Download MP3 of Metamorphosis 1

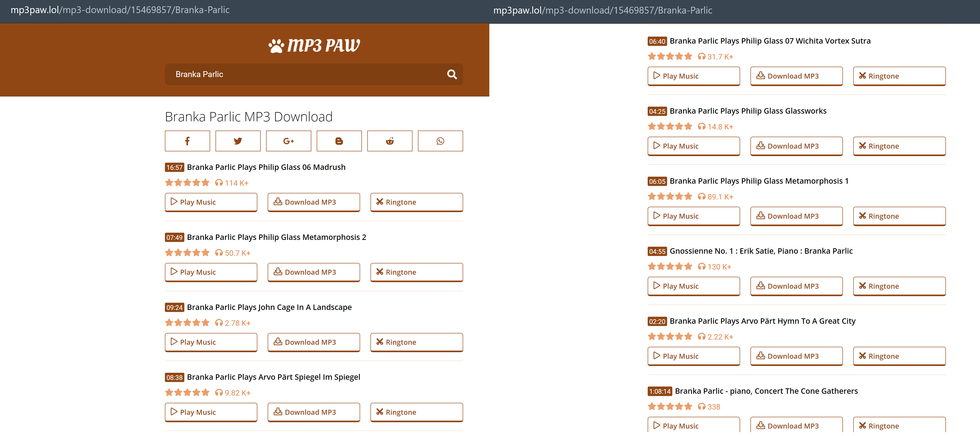pyautogui.click(x=796, y=216)
